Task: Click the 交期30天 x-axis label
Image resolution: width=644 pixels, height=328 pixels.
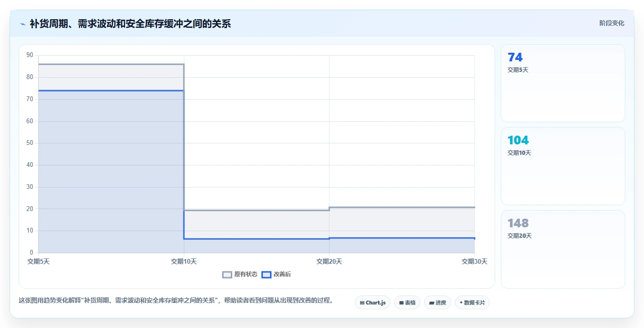Action: point(474,261)
